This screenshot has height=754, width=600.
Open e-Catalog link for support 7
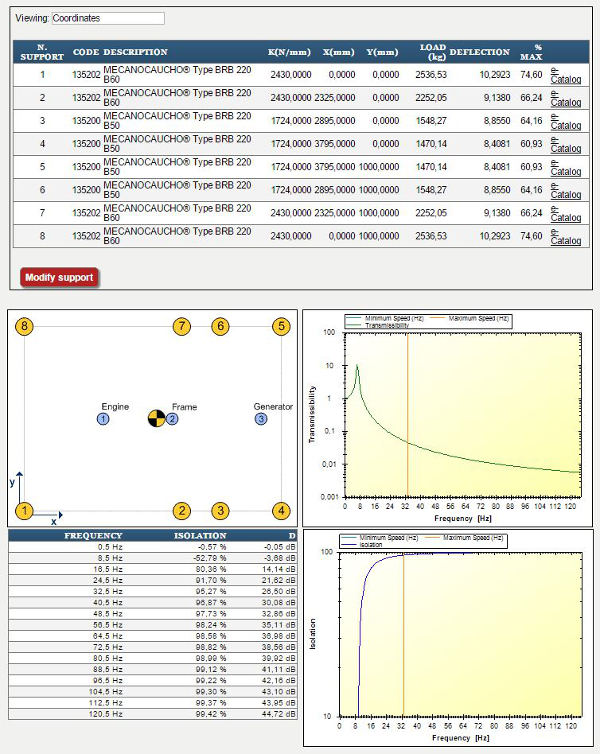pos(565,214)
